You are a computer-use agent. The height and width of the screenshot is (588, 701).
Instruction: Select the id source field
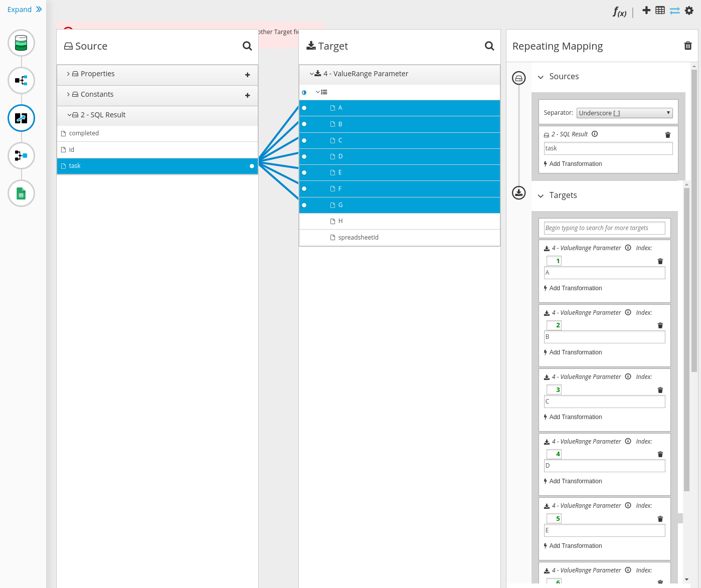[157, 150]
